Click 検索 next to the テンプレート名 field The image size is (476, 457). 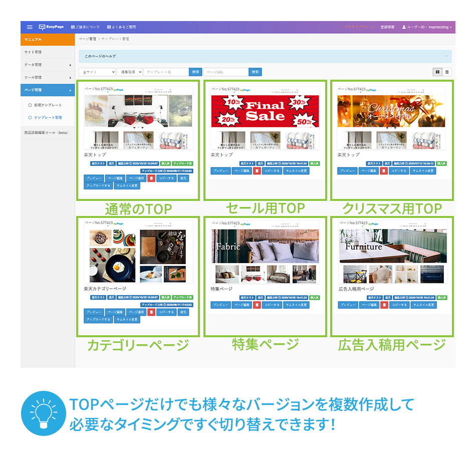coord(195,72)
